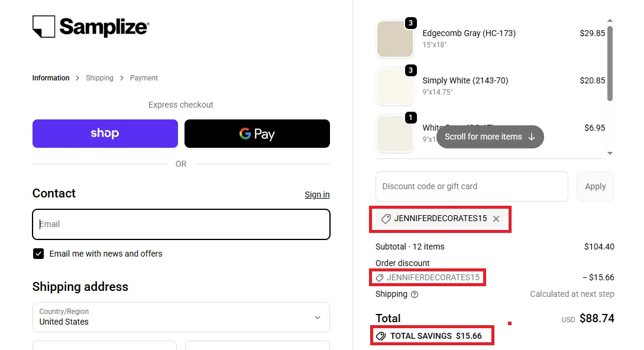Image resolution: width=644 pixels, height=350 pixels.
Task: Click the Apply discount button
Action: tap(595, 186)
